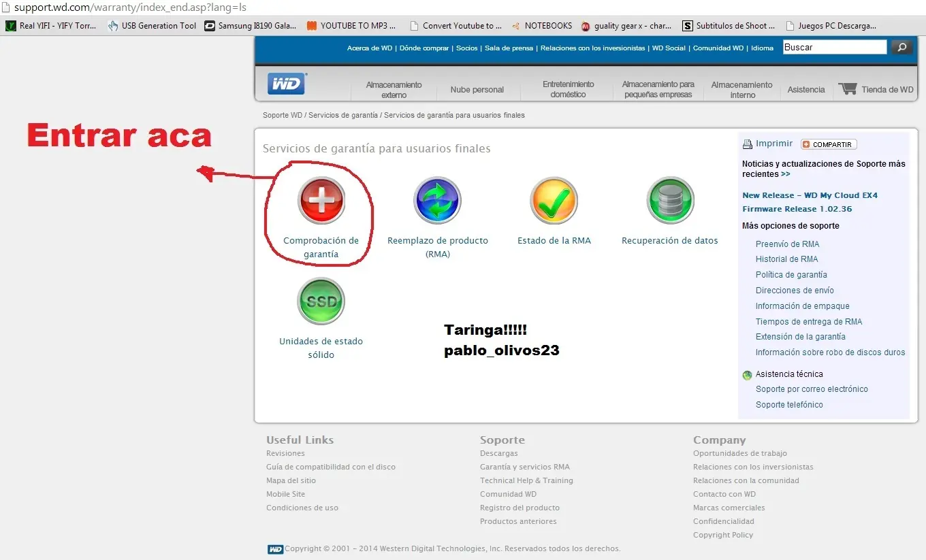Click the Dónde comprar top link
Image resolution: width=926 pixels, height=560 pixels.
click(x=424, y=48)
